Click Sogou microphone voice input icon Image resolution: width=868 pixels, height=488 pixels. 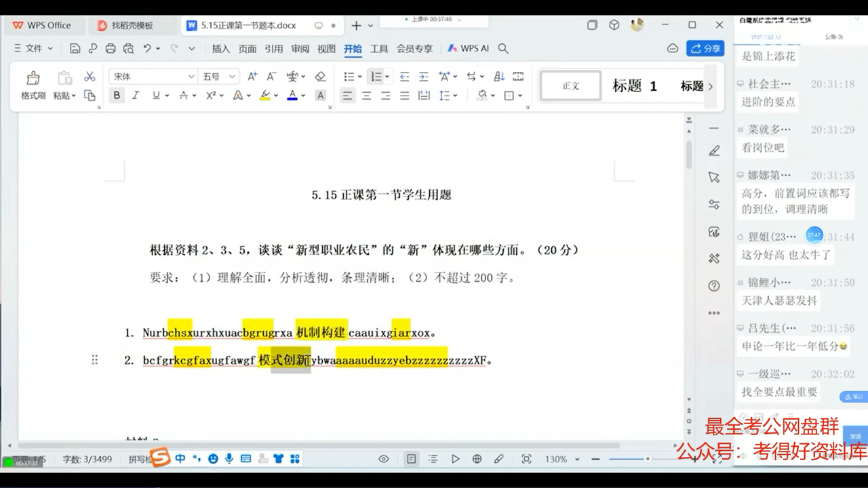point(229,459)
